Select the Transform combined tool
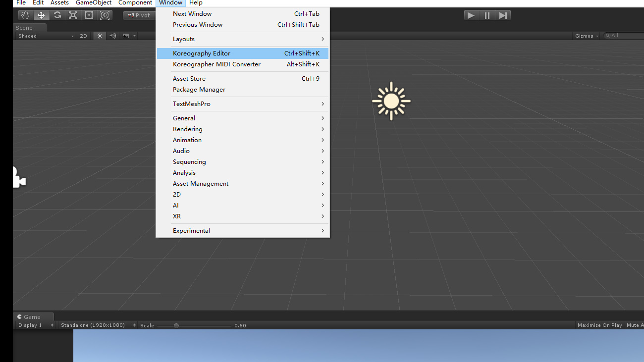This screenshot has height=362, width=644. click(105, 15)
